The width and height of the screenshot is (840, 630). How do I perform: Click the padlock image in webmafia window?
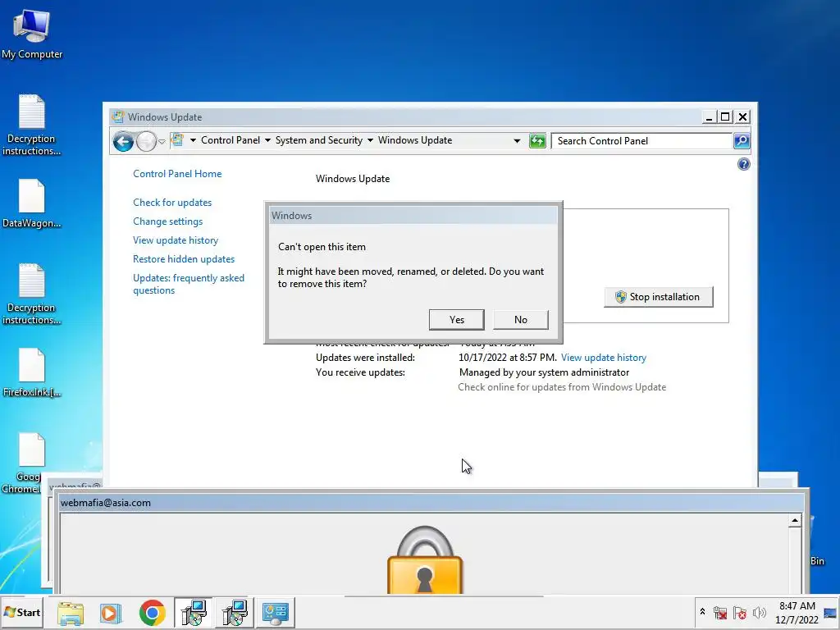(x=425, y=559)
